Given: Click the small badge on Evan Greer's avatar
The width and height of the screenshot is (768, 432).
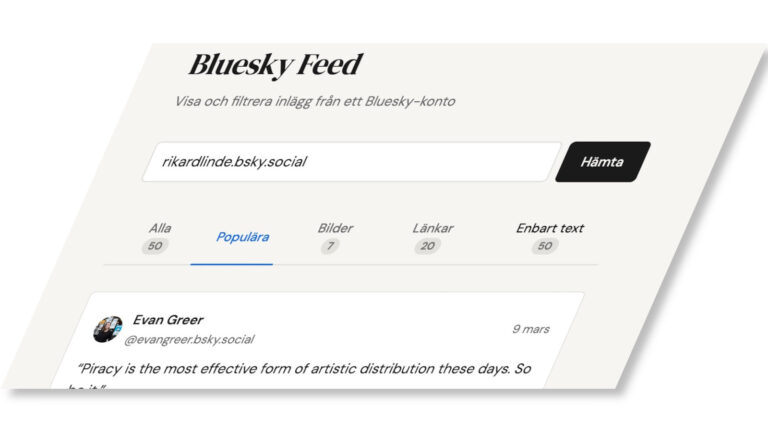Looking at the screenshot, I should tap(117, 327).
